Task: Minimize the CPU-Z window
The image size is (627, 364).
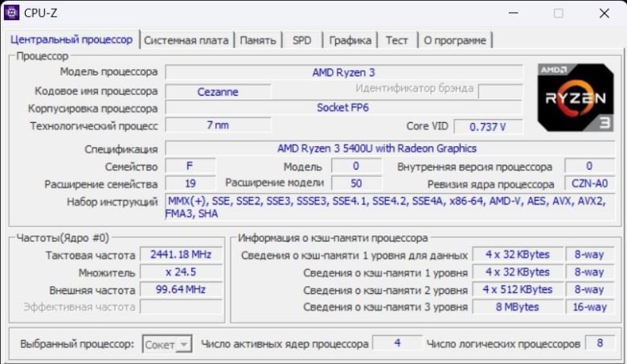Action: (514, 13)
